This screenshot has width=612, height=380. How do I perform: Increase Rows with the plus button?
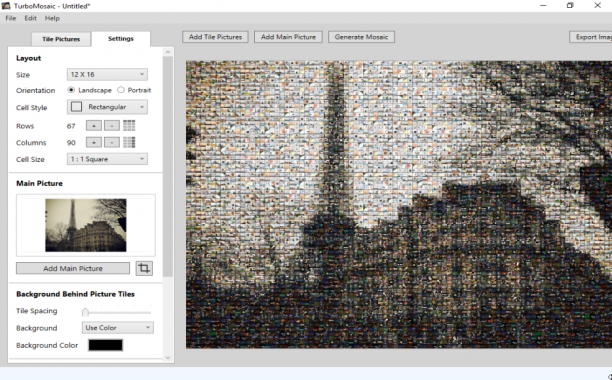point(94,126)
